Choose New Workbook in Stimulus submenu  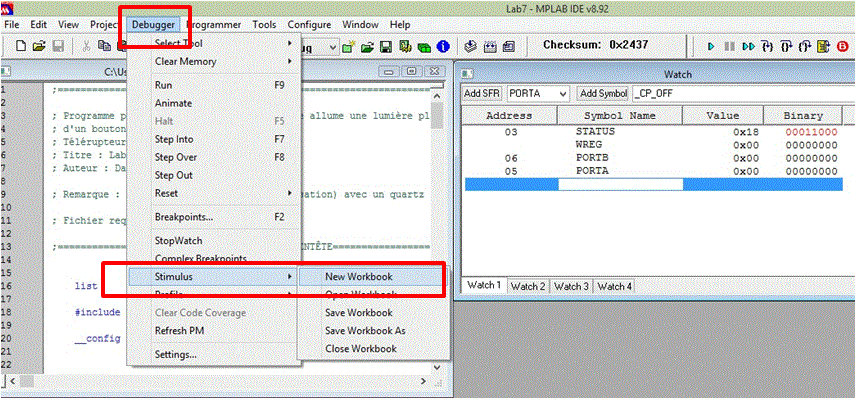pos(374,277)
